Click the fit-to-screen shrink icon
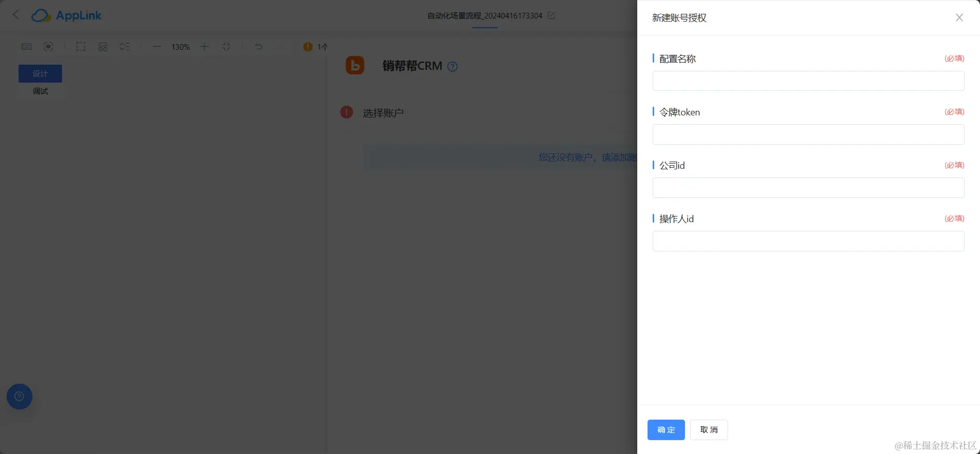 [226, 47]
